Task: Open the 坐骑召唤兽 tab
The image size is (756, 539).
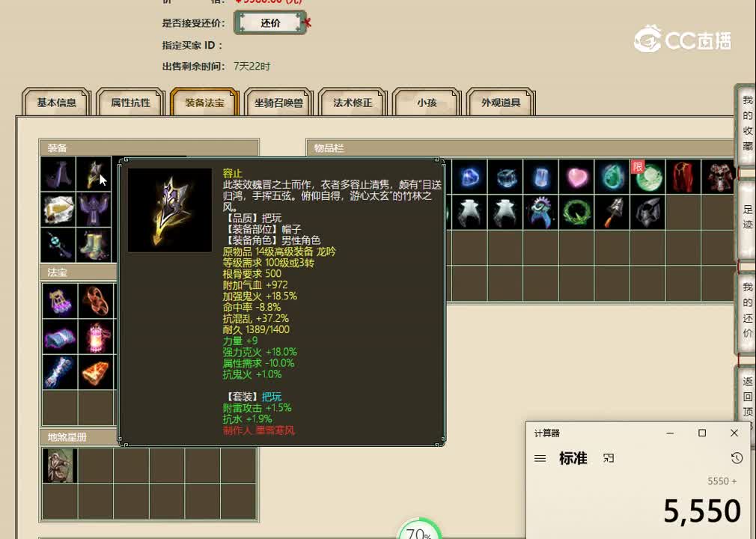Action: [278, 103]
